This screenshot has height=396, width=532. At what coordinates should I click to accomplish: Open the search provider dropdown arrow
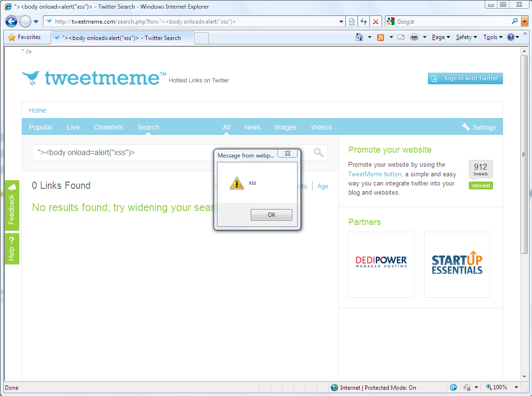click(525, 22)
